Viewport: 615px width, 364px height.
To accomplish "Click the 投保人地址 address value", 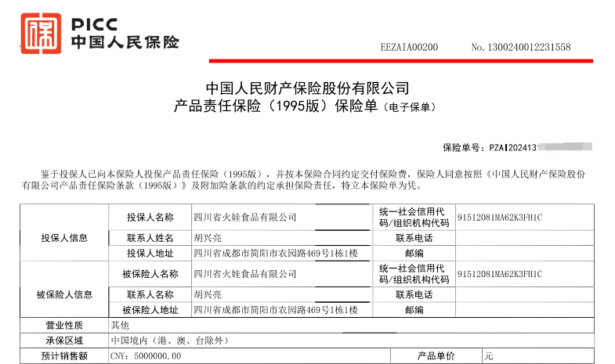I will 275,254.
